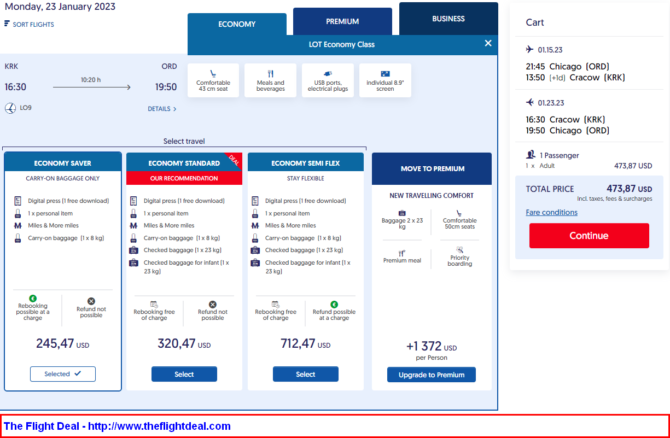The width and height of the screenshot is (670, 438).
Task: Click the Economy Saver header
Action: coord(63,163)
